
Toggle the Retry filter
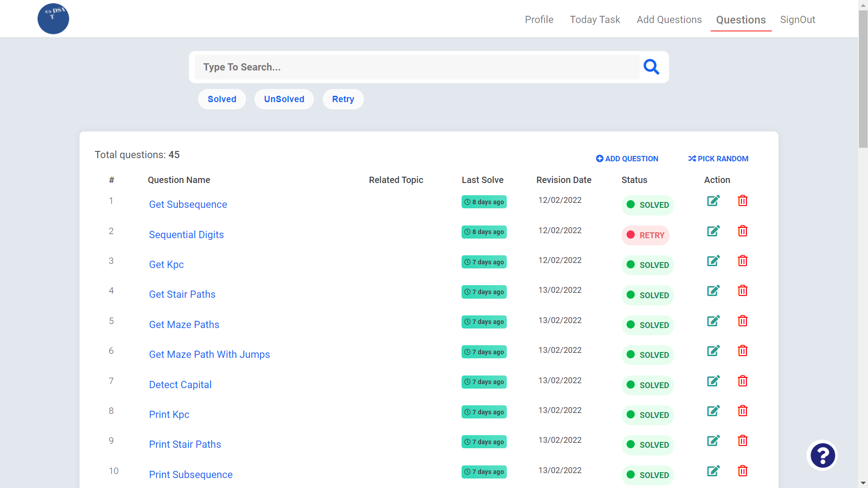pos(343,99)
